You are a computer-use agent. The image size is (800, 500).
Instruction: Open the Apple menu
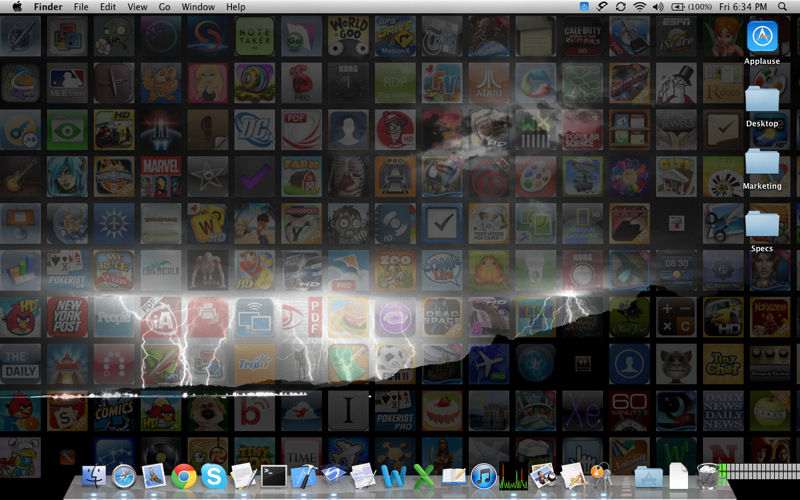(x=17, y=7)
